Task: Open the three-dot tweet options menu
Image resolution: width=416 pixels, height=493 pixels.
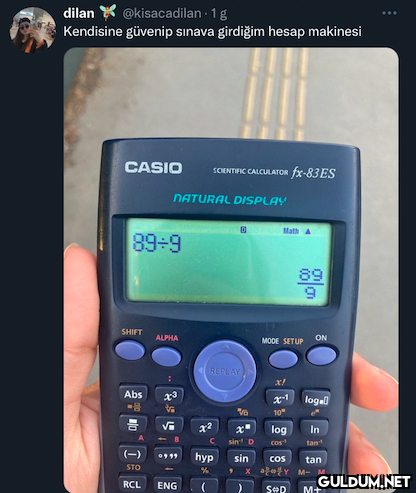Action: pos(389,13)
